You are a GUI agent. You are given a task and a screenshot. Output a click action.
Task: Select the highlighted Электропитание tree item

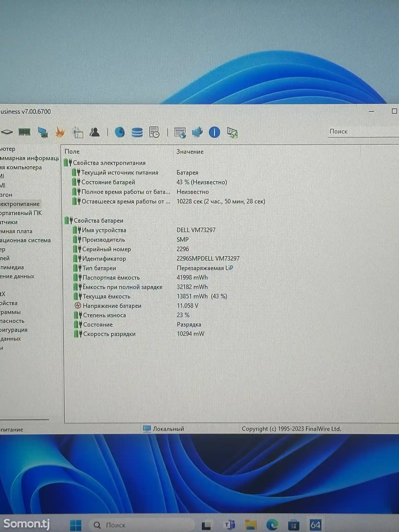point(20,204)
